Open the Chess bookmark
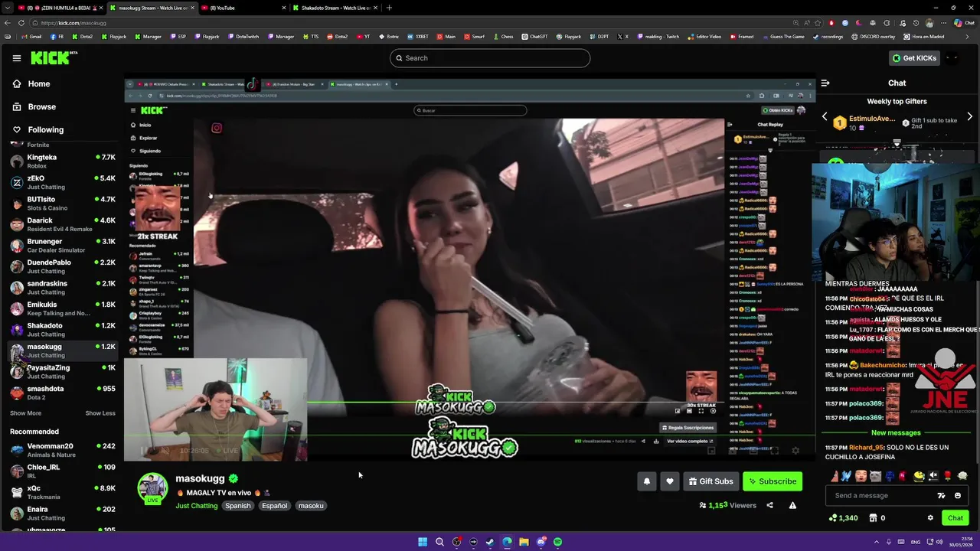The height and width of the screenshot is (551, 980). tap(502, 36)
